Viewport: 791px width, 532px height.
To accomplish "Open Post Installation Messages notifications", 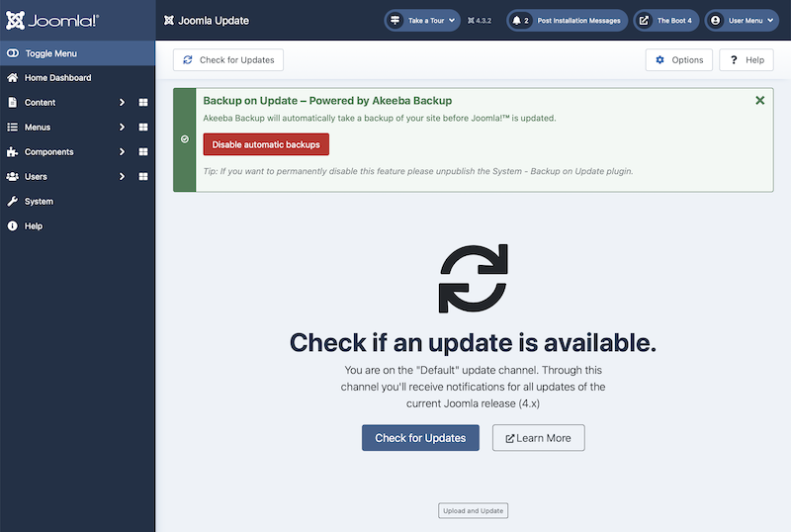I will 567,21.
